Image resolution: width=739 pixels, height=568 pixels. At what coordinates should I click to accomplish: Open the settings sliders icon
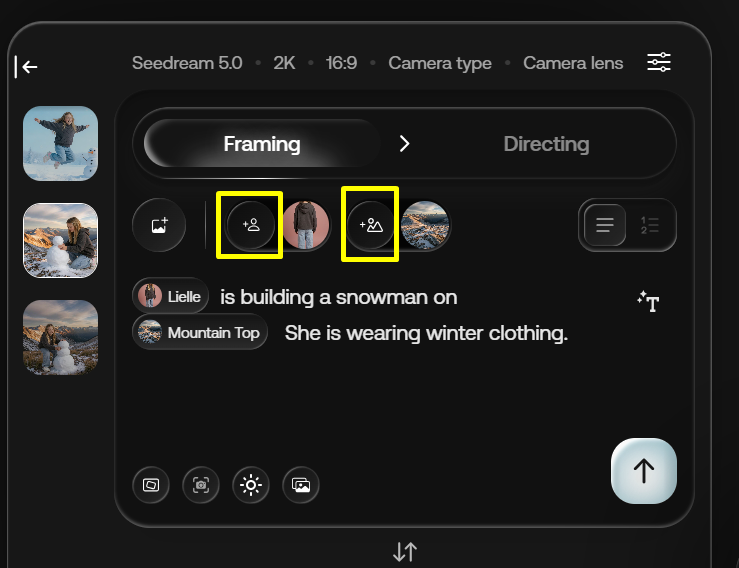tap(659, 63)
